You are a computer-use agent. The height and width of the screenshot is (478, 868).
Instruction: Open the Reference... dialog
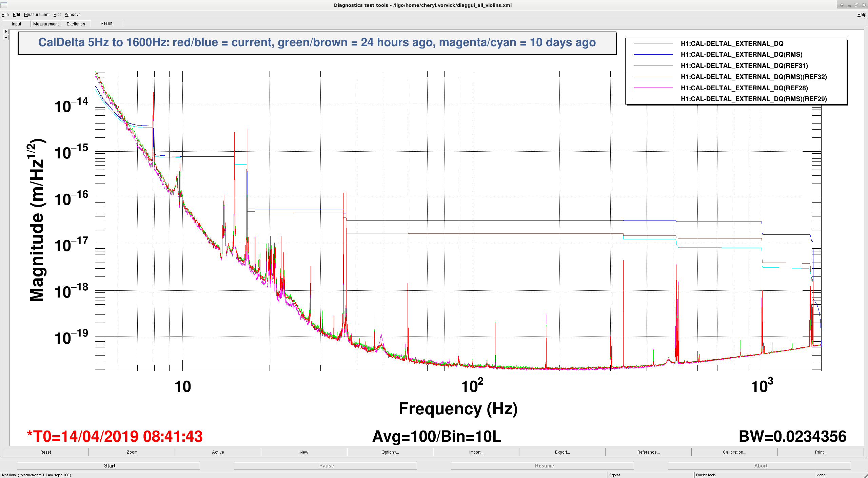[648, 452]
